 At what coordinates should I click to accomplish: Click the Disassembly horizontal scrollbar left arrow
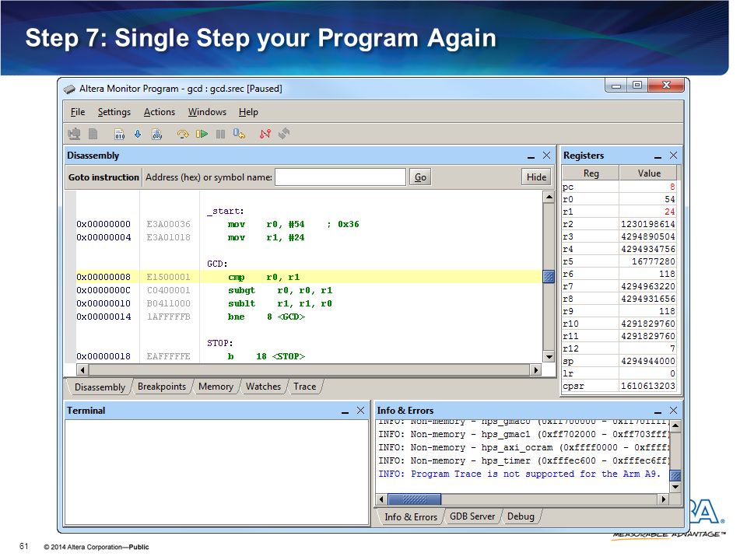tap(82, 370)
